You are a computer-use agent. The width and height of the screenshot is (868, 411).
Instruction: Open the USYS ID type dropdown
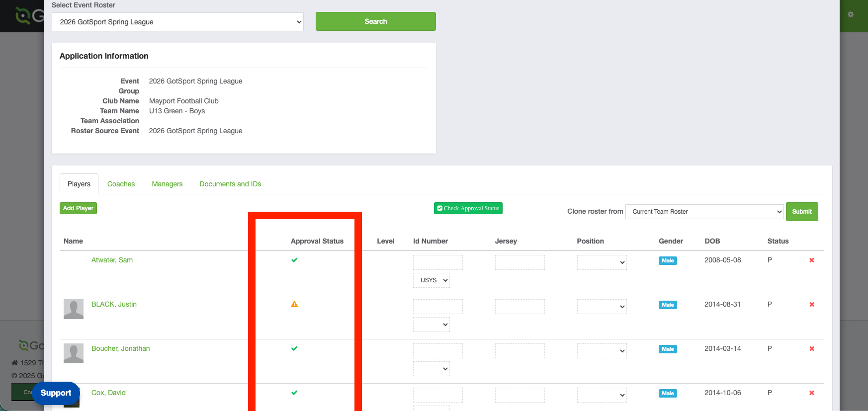pos(431,280)
